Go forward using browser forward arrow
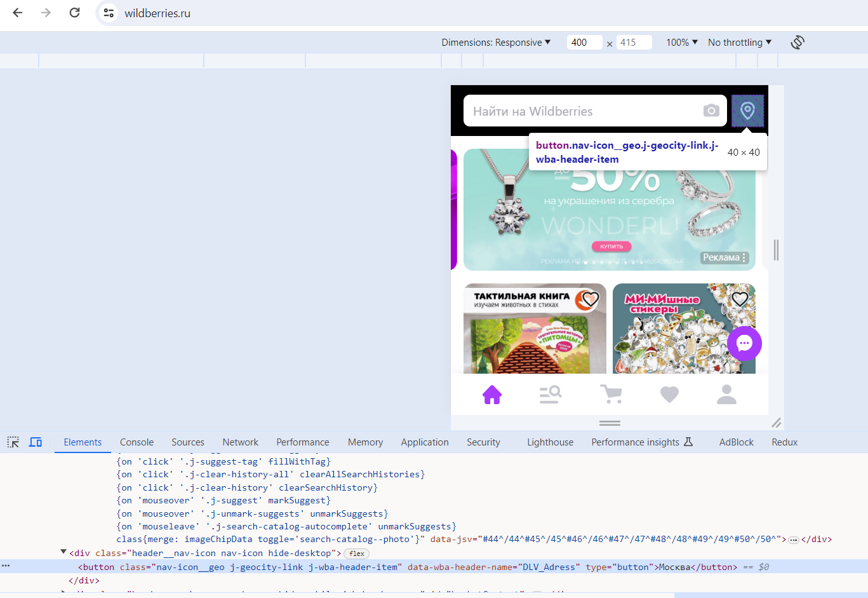This screenshot has height=598, width=868. [x=46, y=13]
